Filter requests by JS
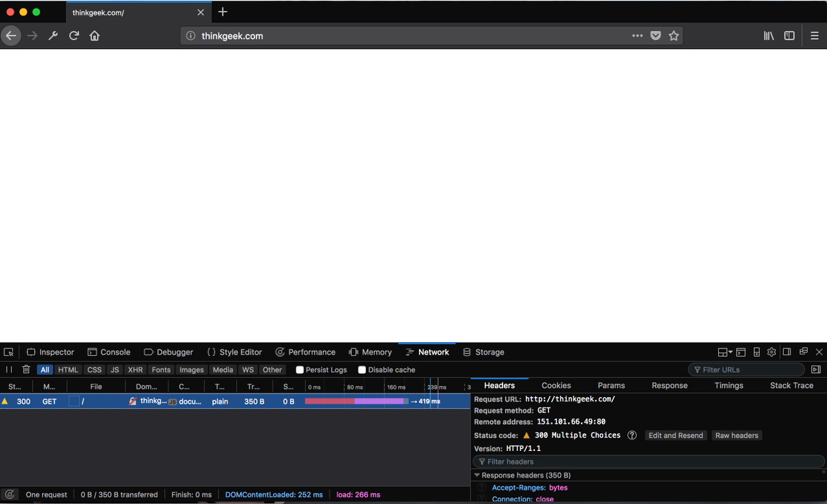Screen dimensions: 827x504 [x=115, y=370]
